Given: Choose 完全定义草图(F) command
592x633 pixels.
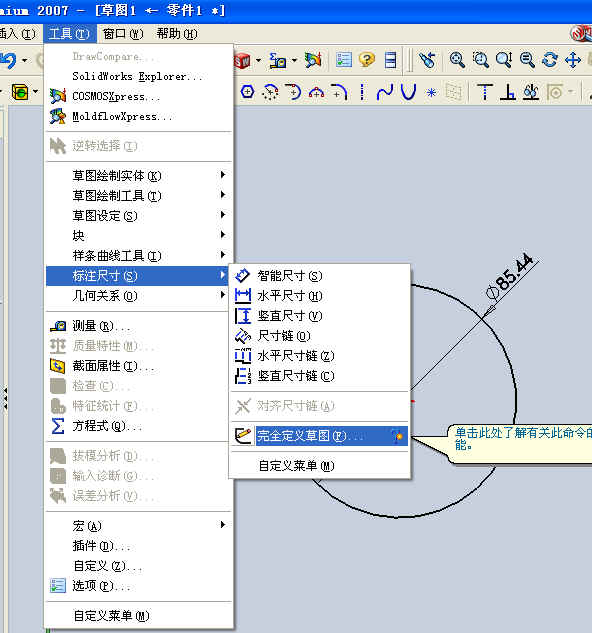Looking at the screenshot, I should (x=320, y=436).
